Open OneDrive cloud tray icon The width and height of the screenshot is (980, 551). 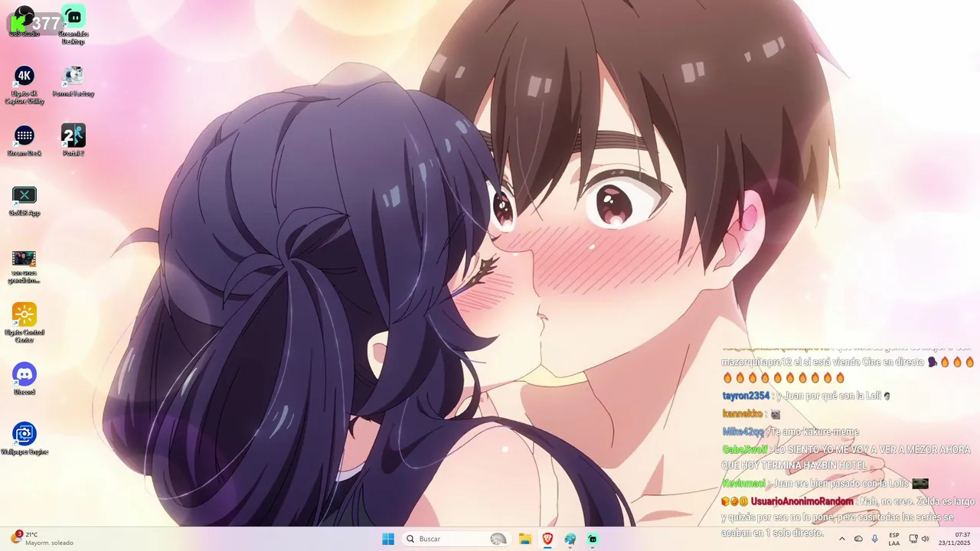pyautogui.click(x=858, y=539)
